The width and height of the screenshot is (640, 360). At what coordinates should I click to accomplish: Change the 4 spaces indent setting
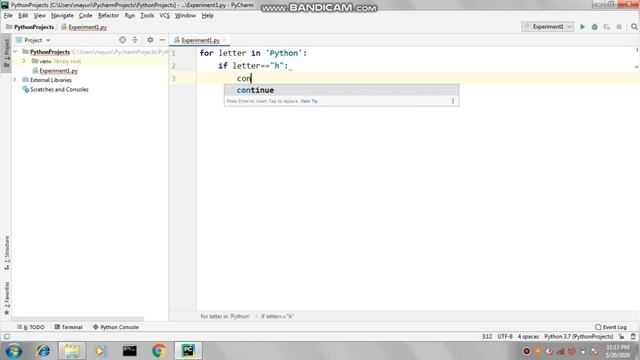pos(528,337)
